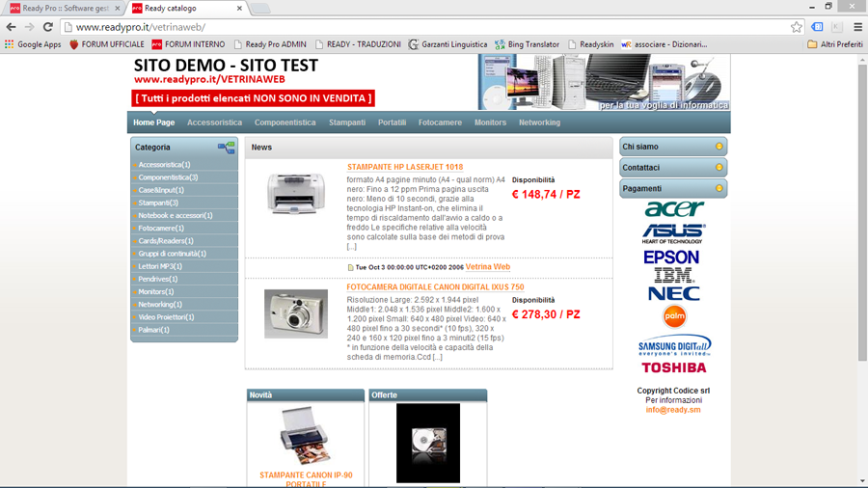Select Home Page in navigation bar

(153, 122)
